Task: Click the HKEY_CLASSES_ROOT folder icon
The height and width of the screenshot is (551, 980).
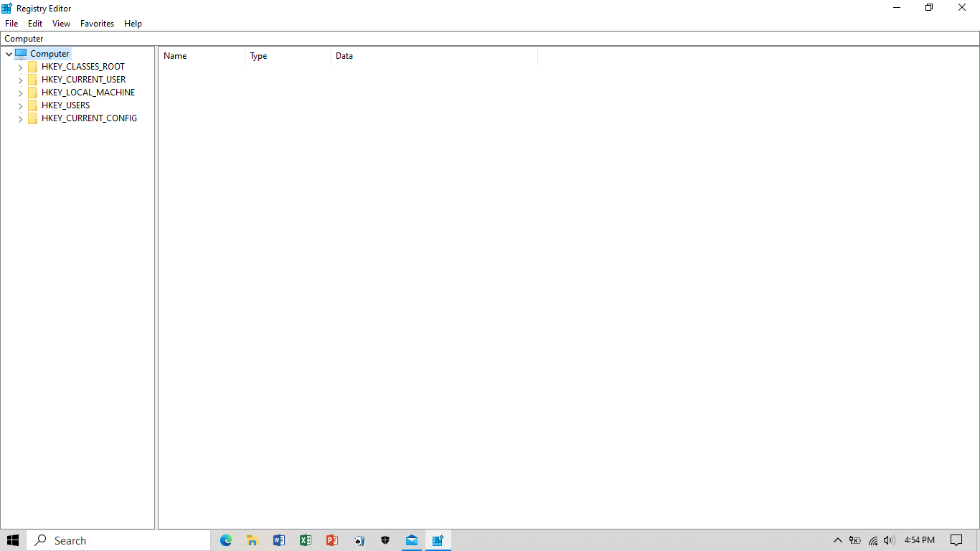Action: (x=32, y=67)
